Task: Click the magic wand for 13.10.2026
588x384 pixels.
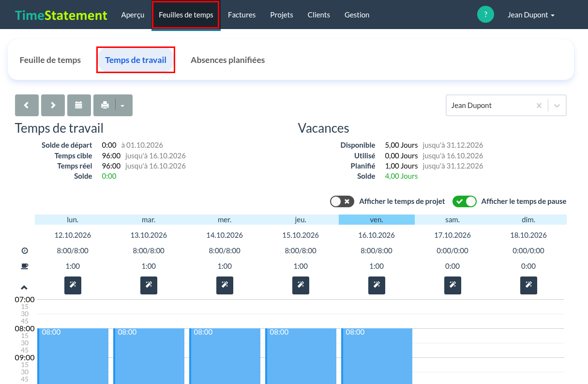Action: [x=149, y=285]
